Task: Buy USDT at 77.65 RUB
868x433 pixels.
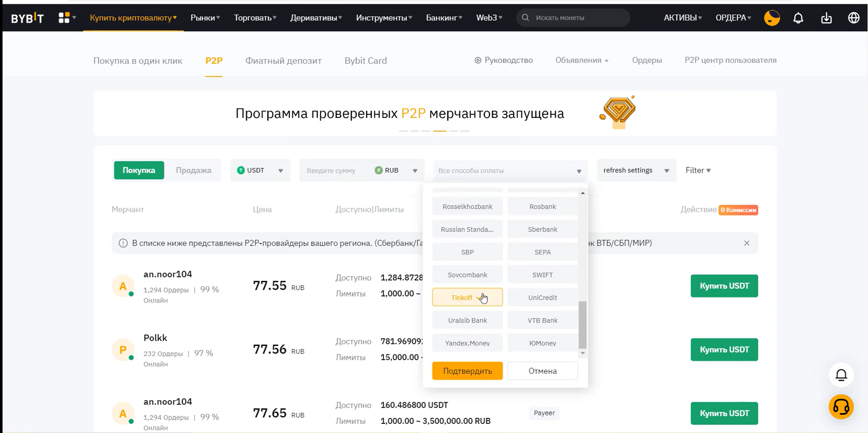Action: (724, 413)
